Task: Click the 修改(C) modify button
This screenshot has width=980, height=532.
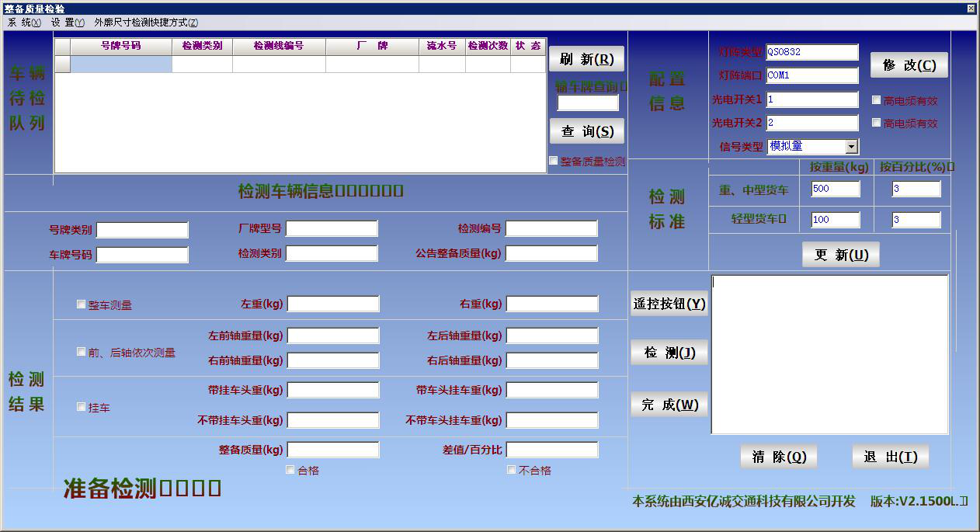Action: (x=909, y=64)
